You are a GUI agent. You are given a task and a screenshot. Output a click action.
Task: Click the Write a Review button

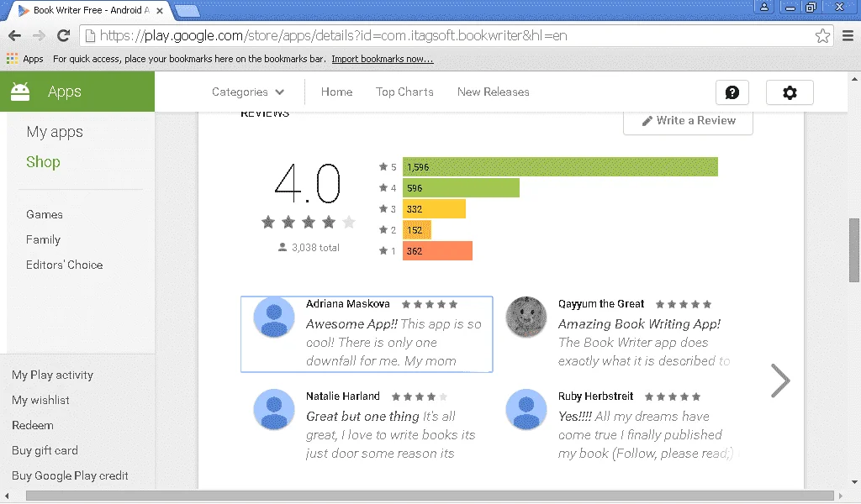coord(688,122)
